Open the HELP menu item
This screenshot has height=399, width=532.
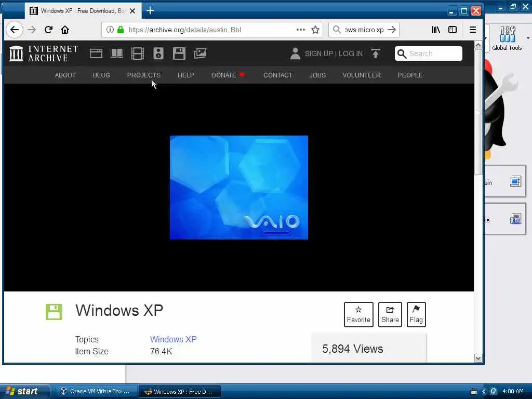click(x=185, y=75)
